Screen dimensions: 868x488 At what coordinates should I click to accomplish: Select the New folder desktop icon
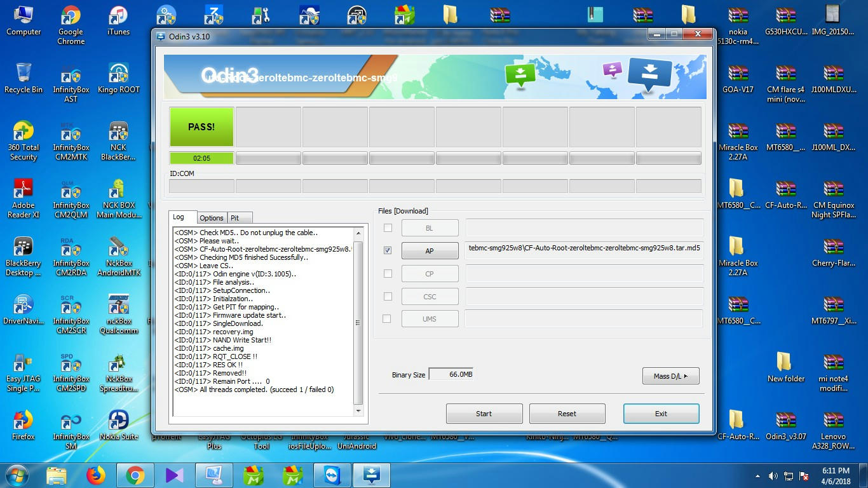785,367
